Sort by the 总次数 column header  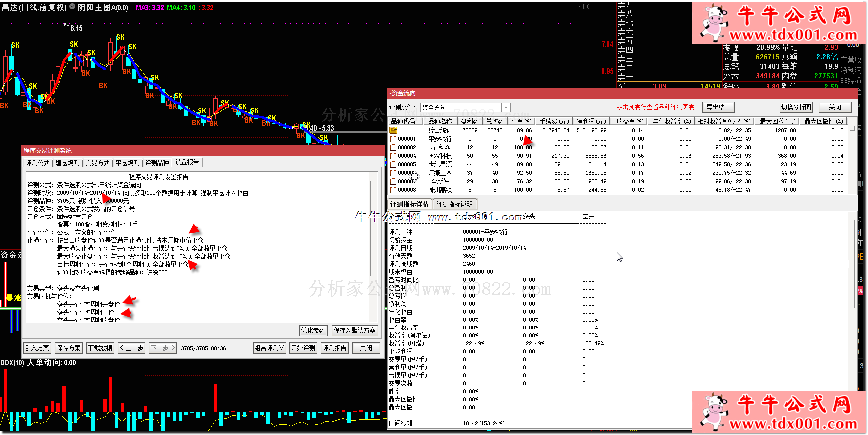tap(495, 121)
